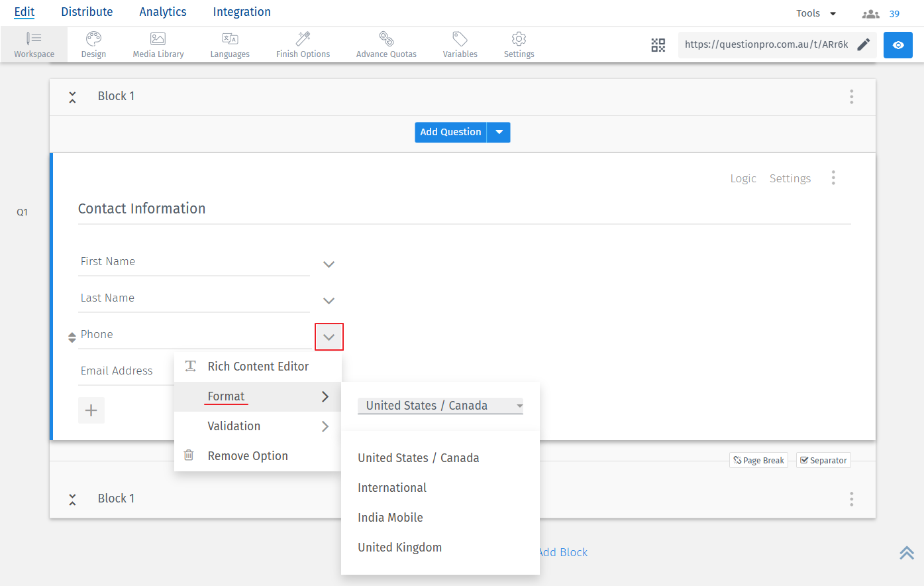Click the pencil icon to edit survey URL
This screenshot has width=924, height=586.
point(864,44)
